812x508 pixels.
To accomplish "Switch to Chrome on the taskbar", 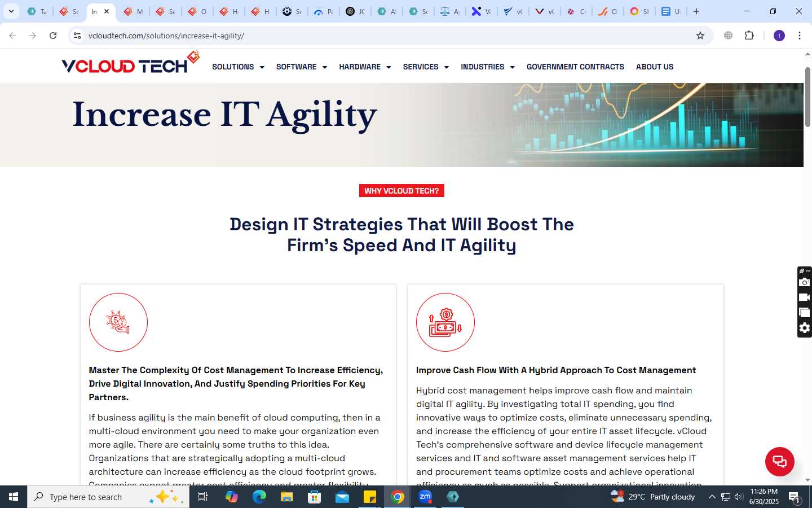I will coord(398,497).
